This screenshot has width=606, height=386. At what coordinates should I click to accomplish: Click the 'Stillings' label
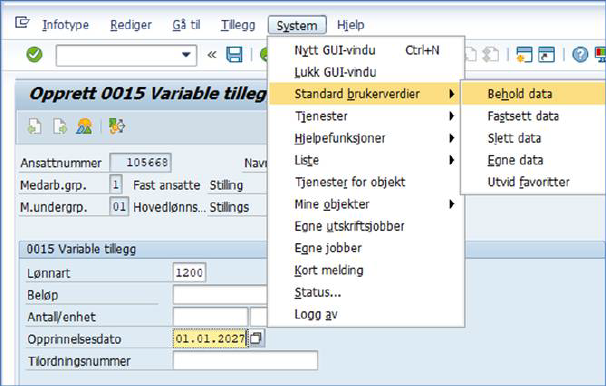[229, 207]
